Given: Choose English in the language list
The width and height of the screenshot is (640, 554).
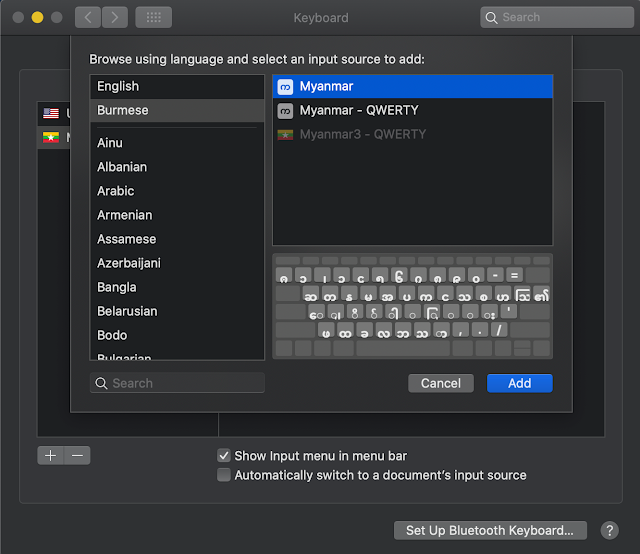Looking at the screenshot, I should [118, 87].
